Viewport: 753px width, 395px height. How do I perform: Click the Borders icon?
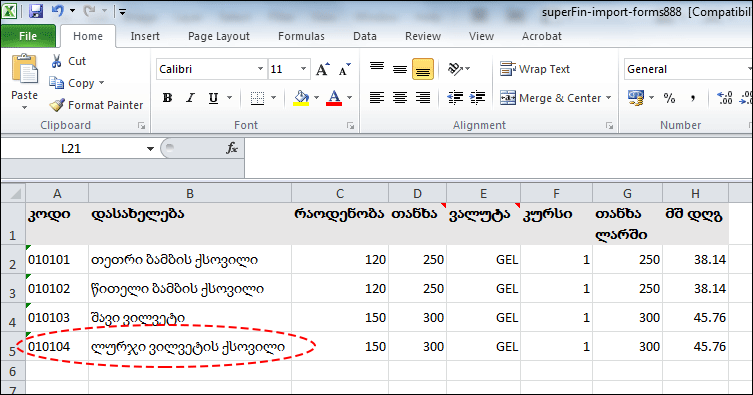(257, 98)
